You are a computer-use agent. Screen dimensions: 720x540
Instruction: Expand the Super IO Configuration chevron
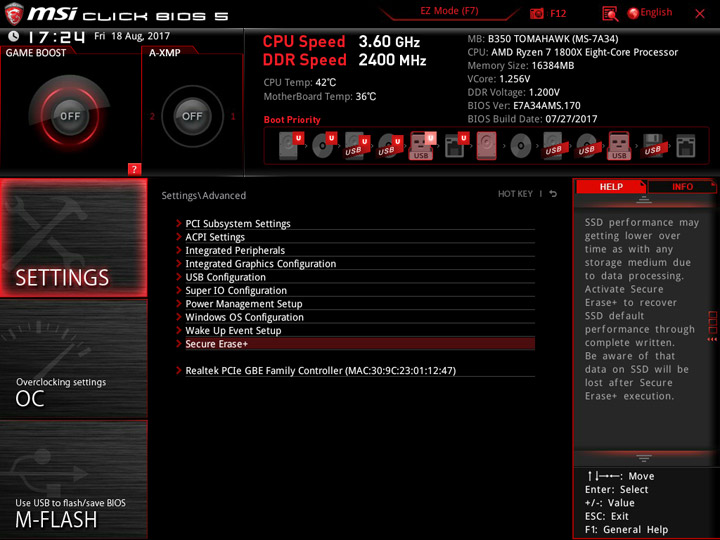click(x=179, y=290)
